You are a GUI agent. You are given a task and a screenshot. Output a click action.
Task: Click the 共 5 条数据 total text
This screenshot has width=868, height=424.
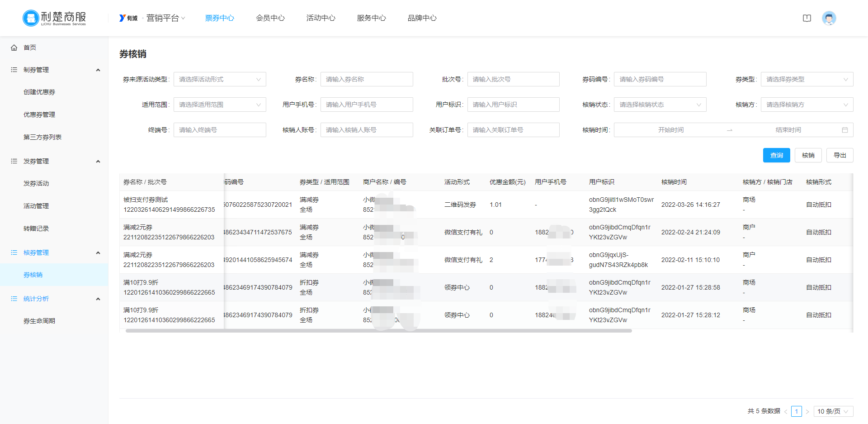764,411
